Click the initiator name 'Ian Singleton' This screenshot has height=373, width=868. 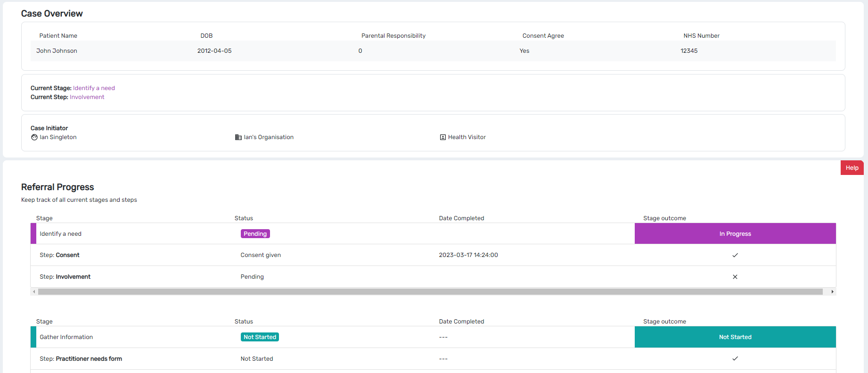coord(58,137)
